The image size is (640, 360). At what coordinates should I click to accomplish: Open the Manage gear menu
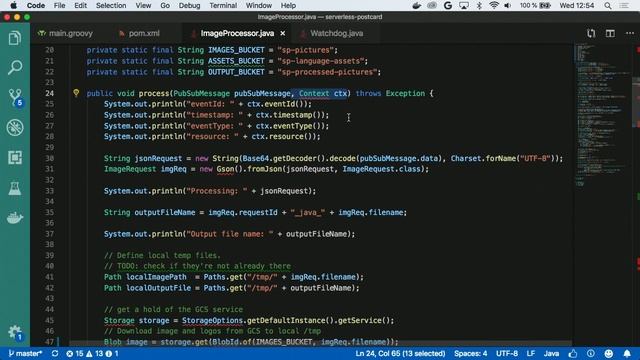coord(15,333)
